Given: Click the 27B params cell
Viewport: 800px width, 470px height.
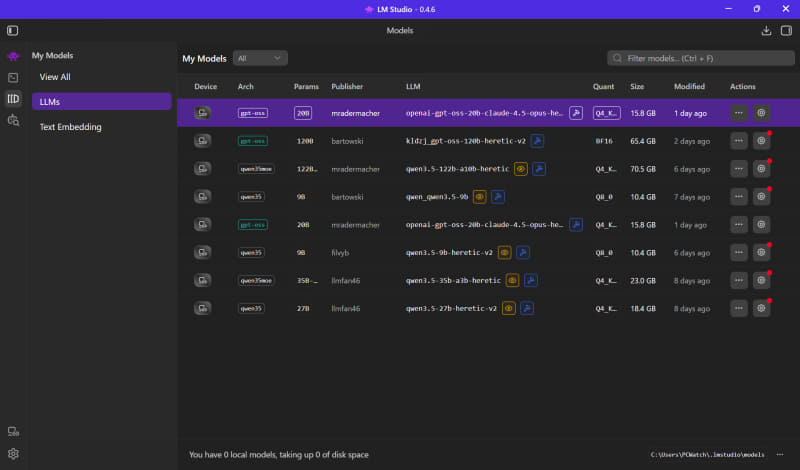Looking at the screenshot, I should [303, 308].
